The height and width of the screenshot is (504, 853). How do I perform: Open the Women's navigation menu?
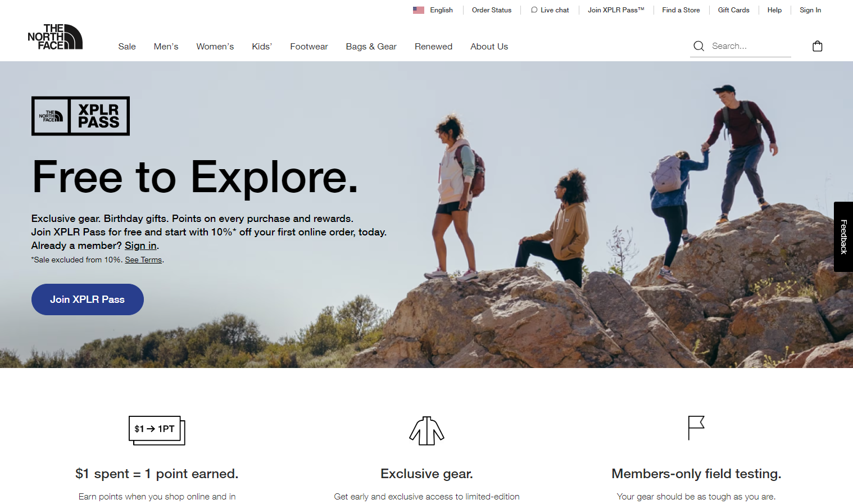(x=215, y=47)
